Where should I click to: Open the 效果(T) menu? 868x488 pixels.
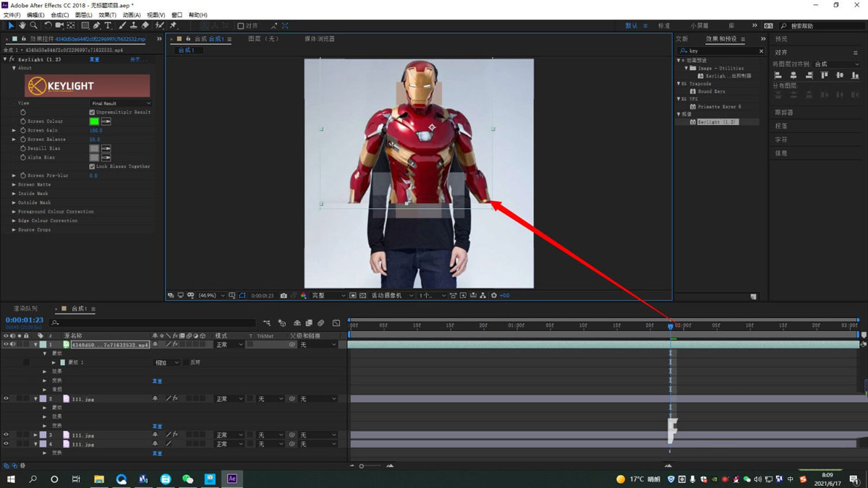107,14
